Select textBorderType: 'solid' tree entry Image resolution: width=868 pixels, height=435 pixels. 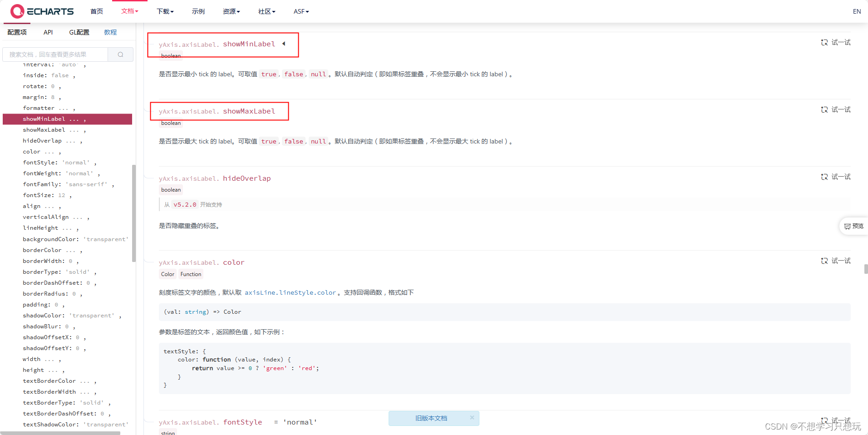[67, 403]
